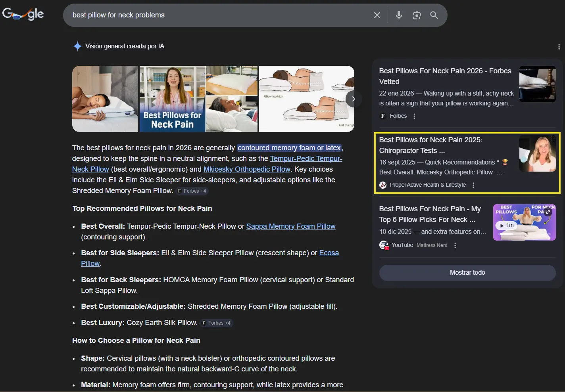Click Best Luxury: Cozy Earth Silk Pillow text

click(x=139, y=323)
